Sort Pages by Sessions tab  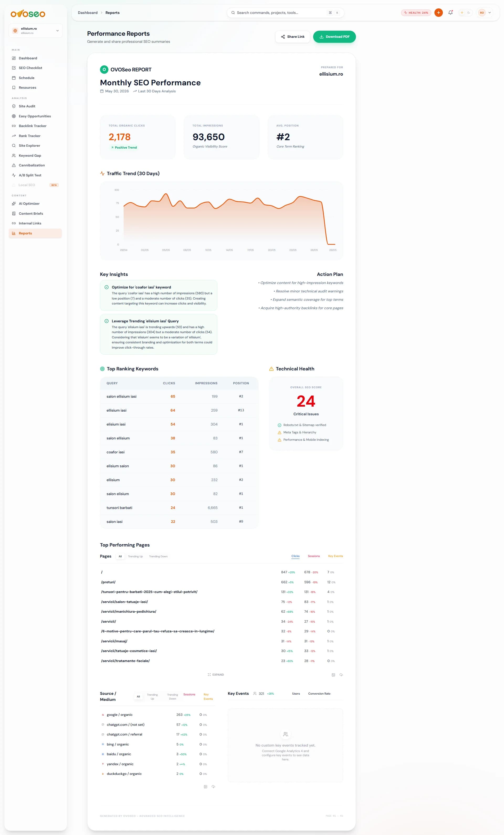coord(313,556)
